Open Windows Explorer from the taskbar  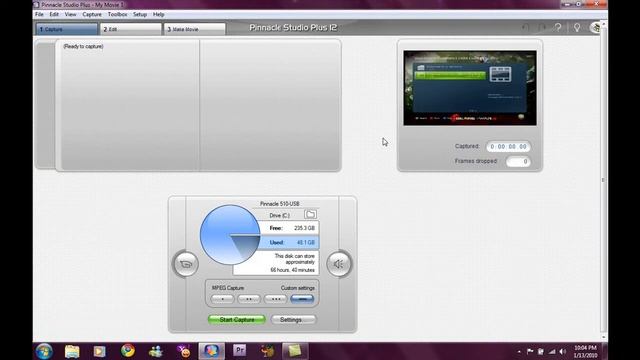click(72, 351)
